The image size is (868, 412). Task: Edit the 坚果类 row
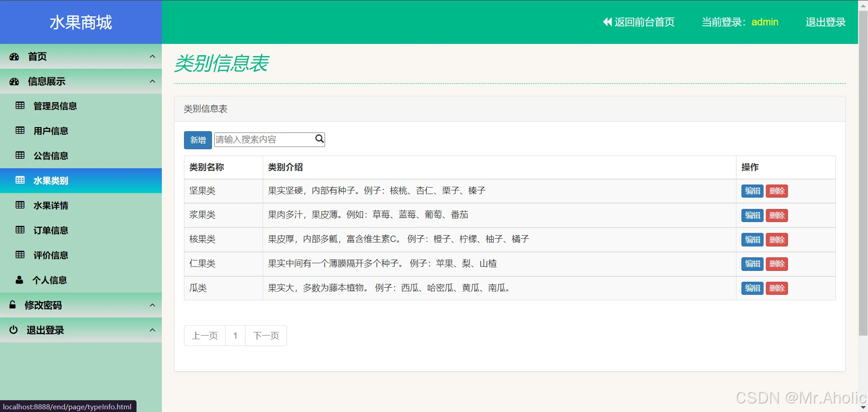(752, 191)
